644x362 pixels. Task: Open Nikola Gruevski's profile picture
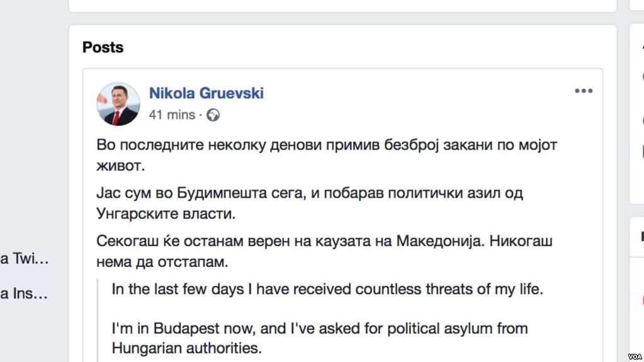(x=118, y=104)
